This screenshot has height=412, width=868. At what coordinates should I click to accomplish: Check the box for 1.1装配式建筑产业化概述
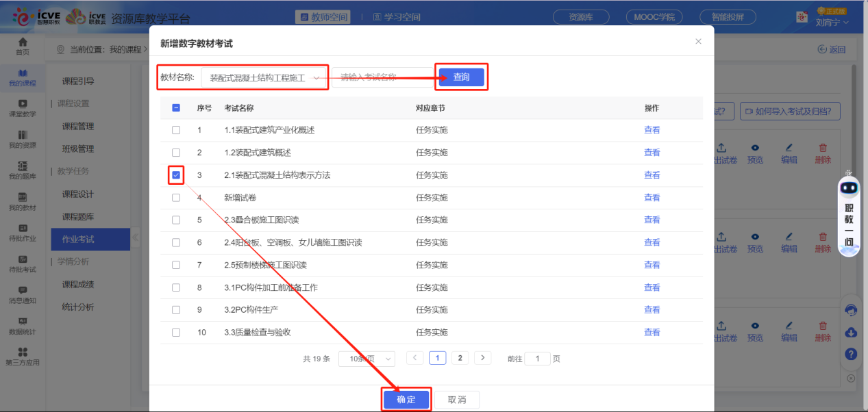click(176, 130)
